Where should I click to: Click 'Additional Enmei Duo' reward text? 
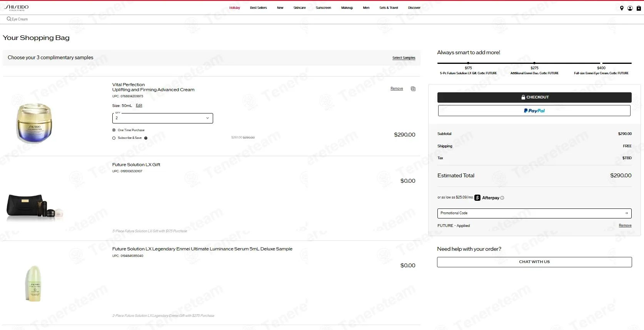click(534, 73)
